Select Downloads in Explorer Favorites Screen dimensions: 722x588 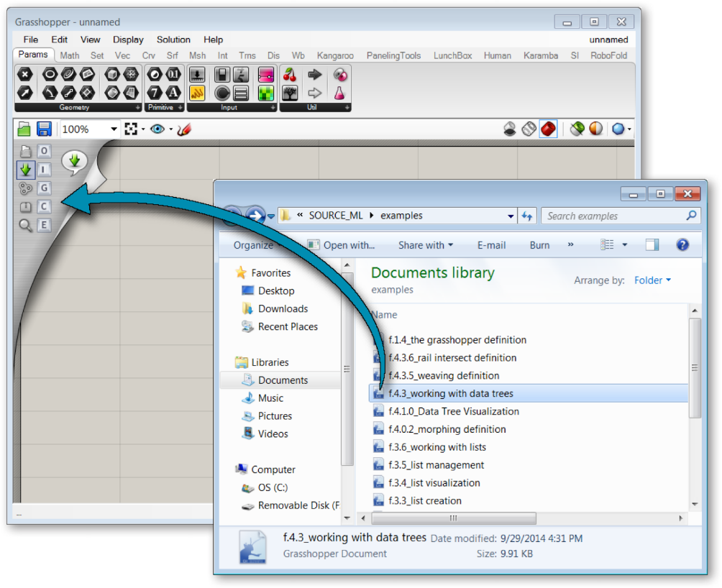[283, 308]
